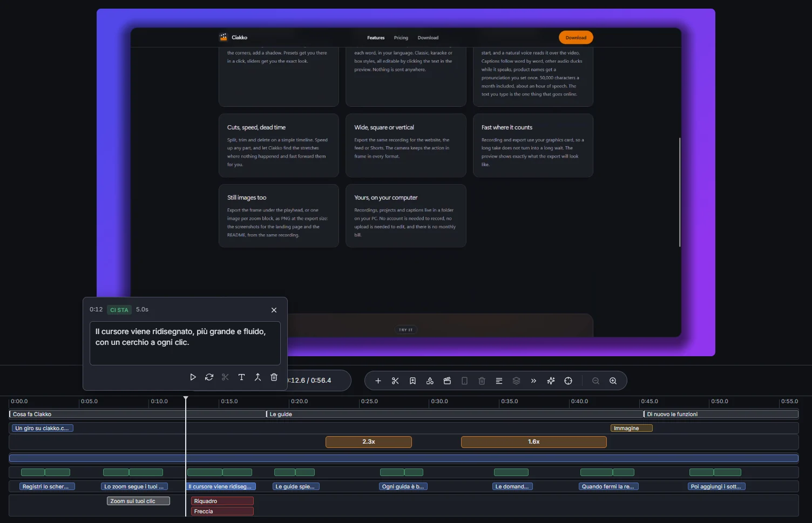Select the 1.6x speed block
The width and height of the screenshot is (812, 523).
point(534,442)
